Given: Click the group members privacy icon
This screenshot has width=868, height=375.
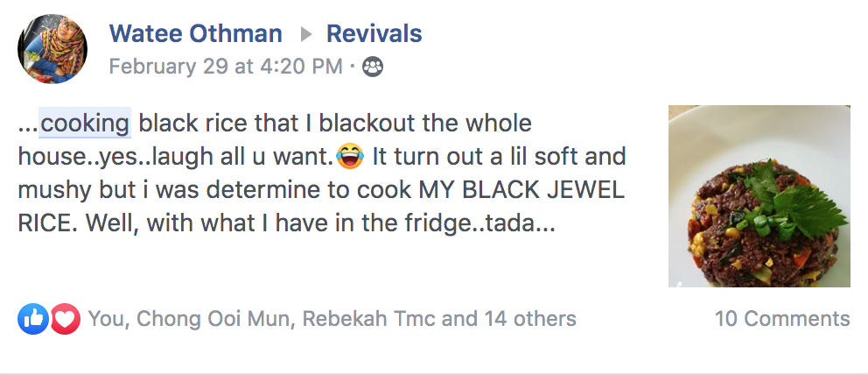Looking at the screenshot, I should point(373,67).
